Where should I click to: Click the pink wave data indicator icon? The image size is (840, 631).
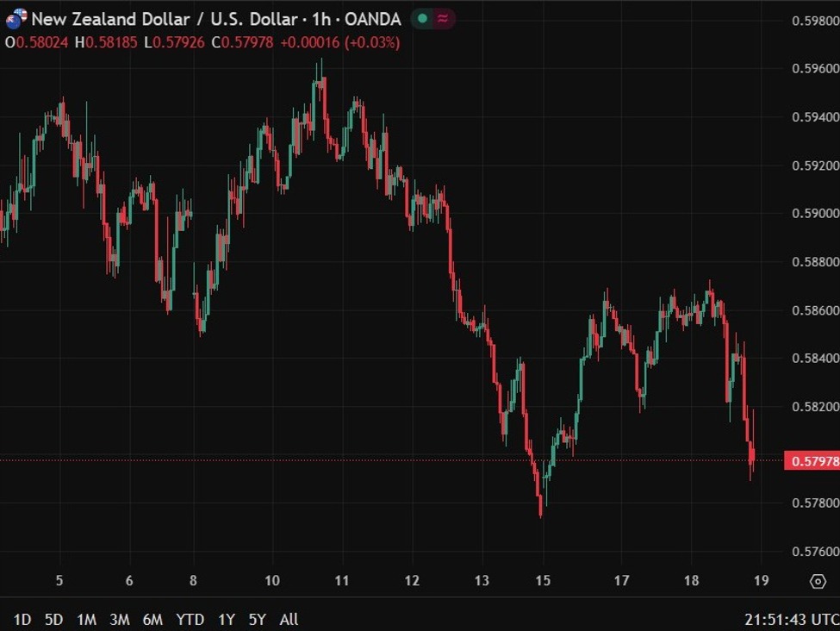[x=443, y=18]
